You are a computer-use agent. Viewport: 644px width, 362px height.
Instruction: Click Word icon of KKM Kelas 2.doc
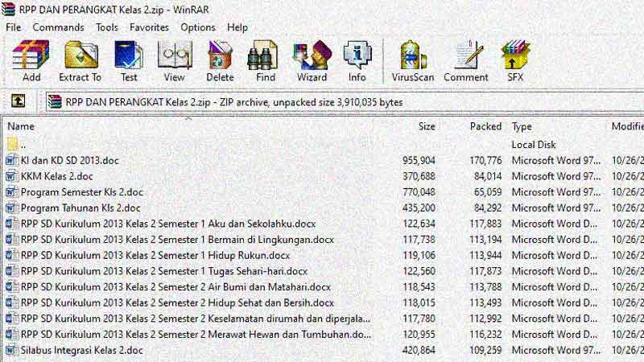12,176
